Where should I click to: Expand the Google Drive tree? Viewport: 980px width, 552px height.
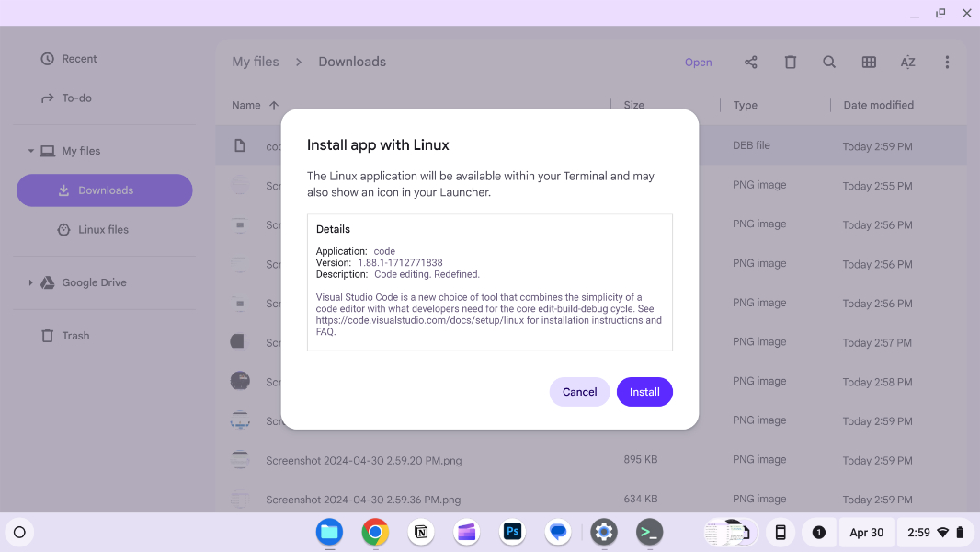(30, 282)
